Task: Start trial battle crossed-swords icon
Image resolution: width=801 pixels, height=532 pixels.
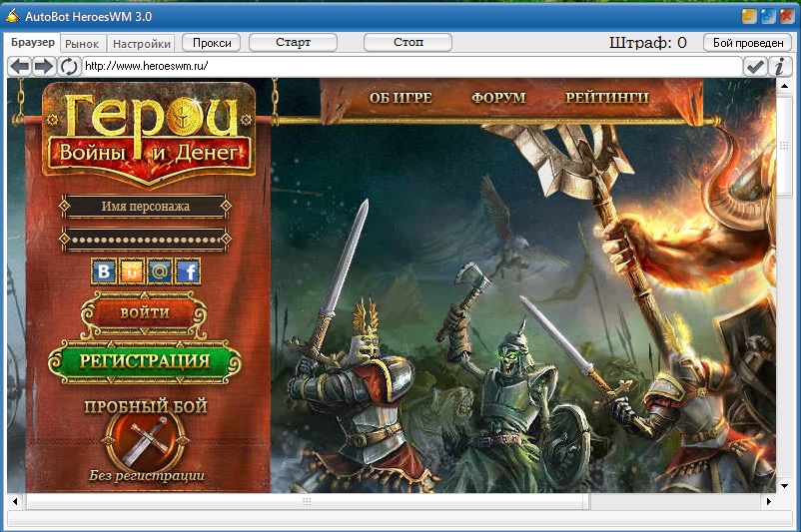Action: [x=145, y=440]
